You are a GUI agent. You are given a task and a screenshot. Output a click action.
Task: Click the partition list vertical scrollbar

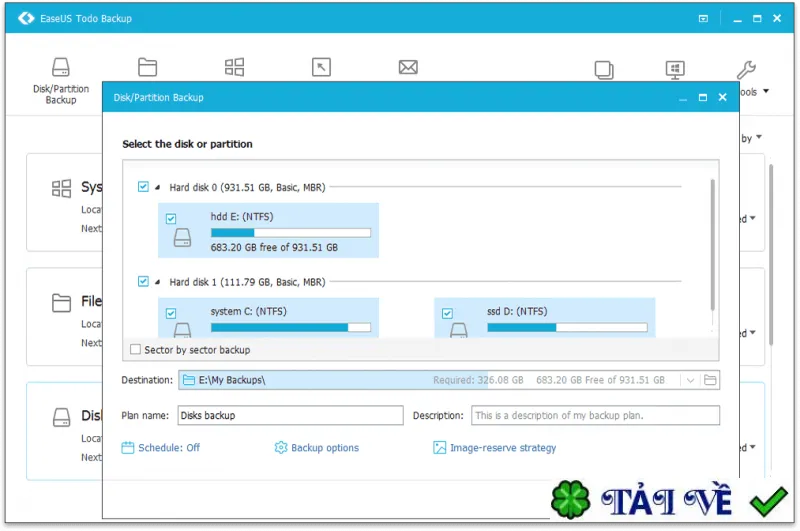[x=712, y=245]
